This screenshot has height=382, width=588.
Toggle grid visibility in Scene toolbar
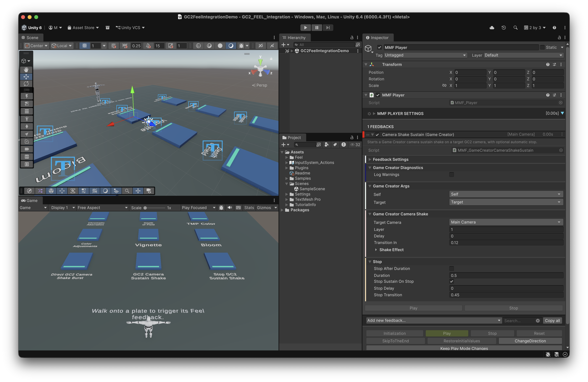coord(85,46)
